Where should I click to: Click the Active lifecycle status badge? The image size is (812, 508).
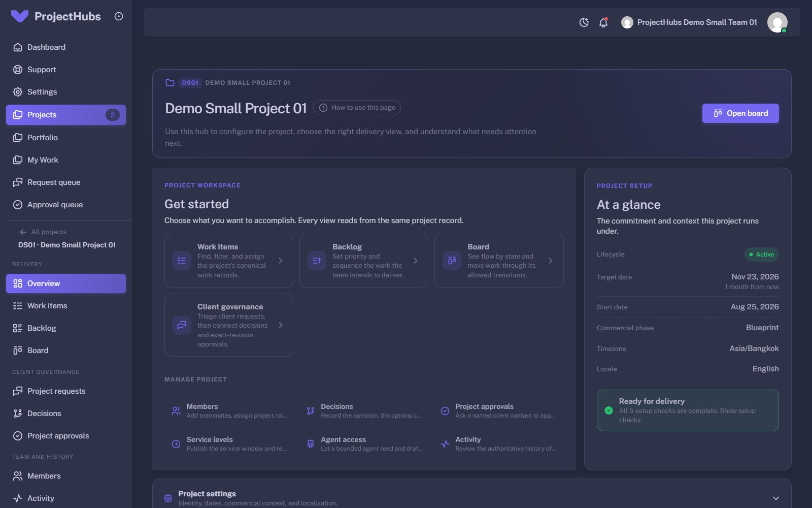point(761,255)
